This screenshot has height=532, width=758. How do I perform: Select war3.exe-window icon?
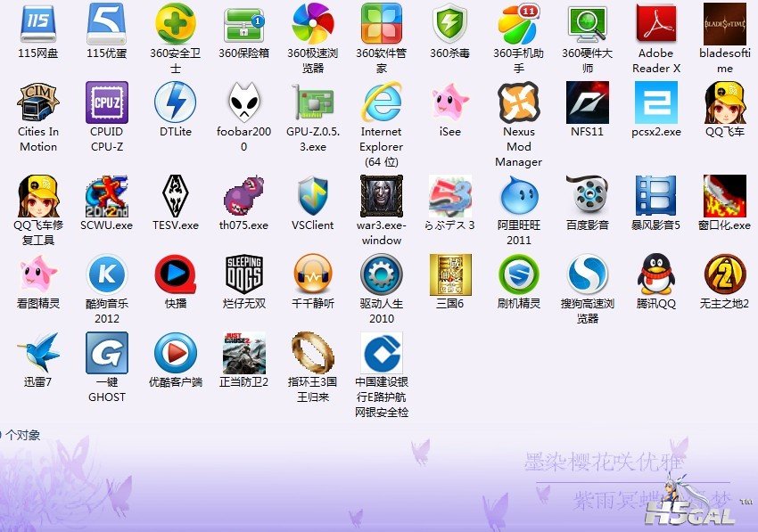pos(382,196)
